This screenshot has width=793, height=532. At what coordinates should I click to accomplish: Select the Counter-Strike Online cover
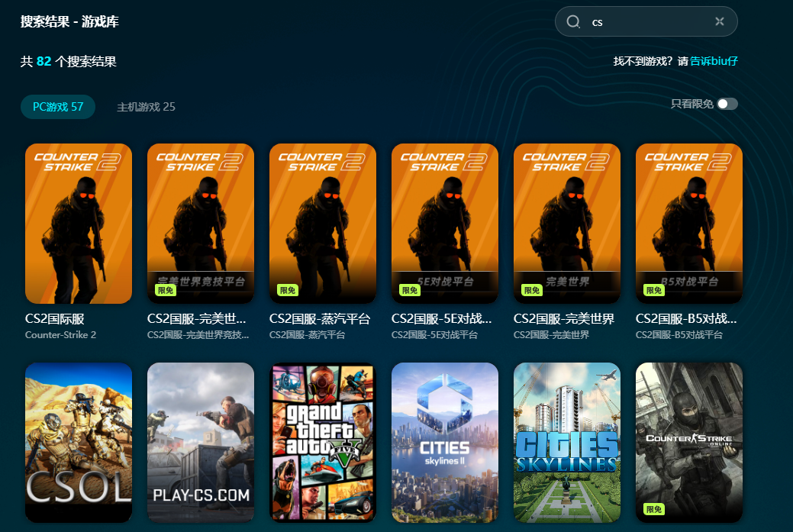coord(688,443)
